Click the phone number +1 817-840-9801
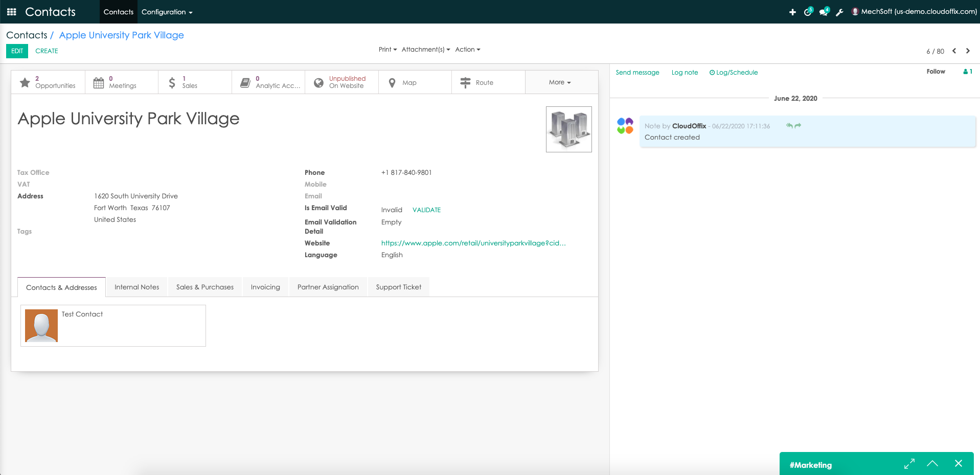The width and height of the screenshot is (980, 475). pos(406,173)
